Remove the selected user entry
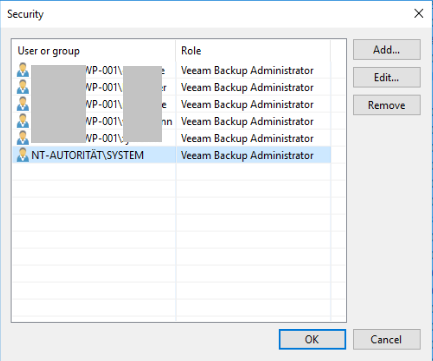 [387, 105]
